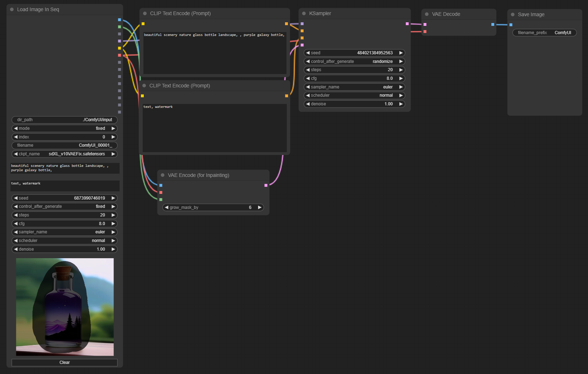Click the 'text, watermark' box in Load Image In Seq
The width and height of the screenshot is (588, 374).
click(65, 186)
